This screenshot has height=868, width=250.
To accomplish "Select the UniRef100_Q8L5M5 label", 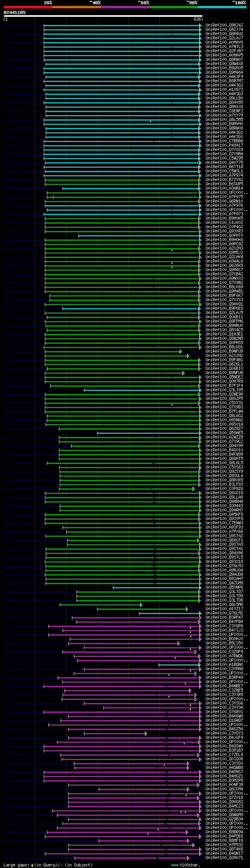I will point(224,119).
